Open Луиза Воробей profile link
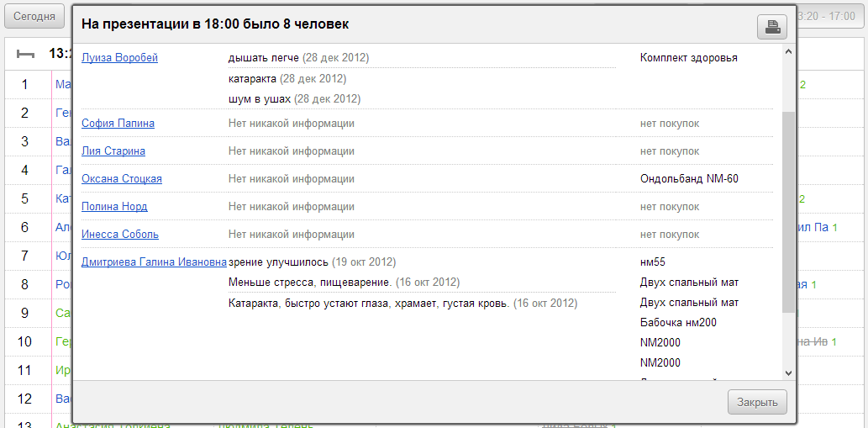This screenshot has width=868, height=428. (x=119, y=58)
